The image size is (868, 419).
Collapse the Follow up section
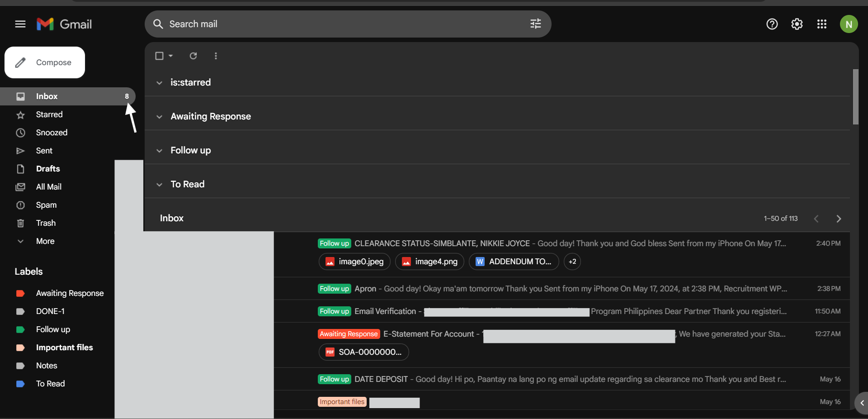(159, 151)
